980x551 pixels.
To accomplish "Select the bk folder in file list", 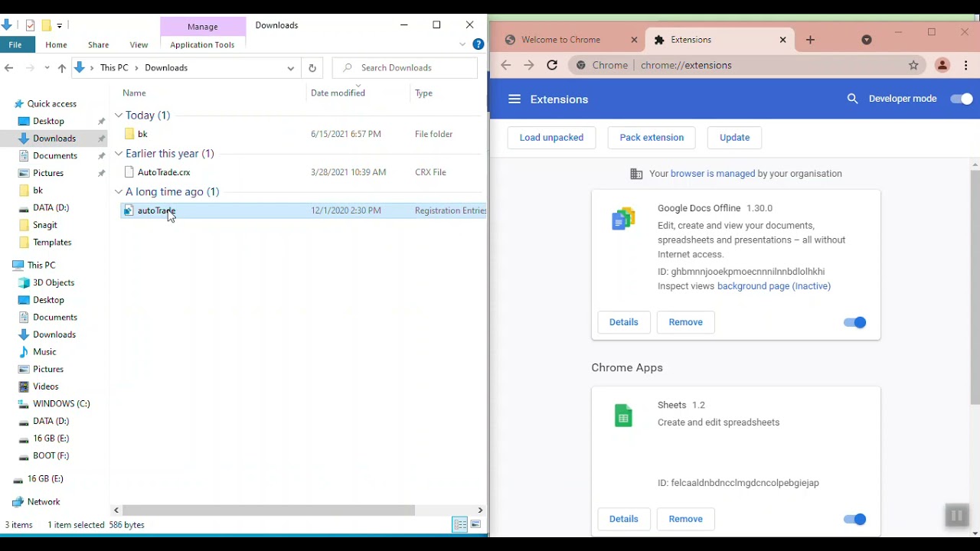I will point(142,134).
